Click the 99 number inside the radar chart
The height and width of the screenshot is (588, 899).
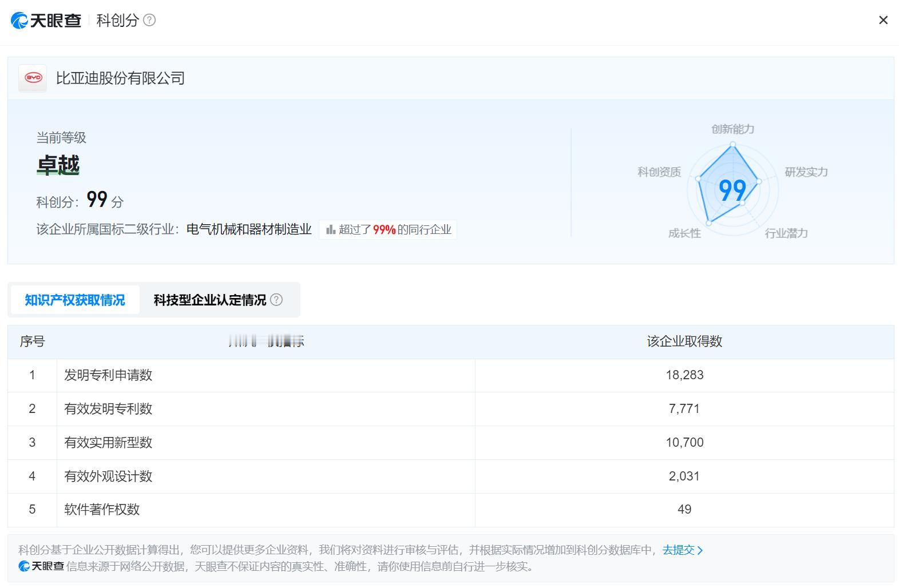pos(732,190)
